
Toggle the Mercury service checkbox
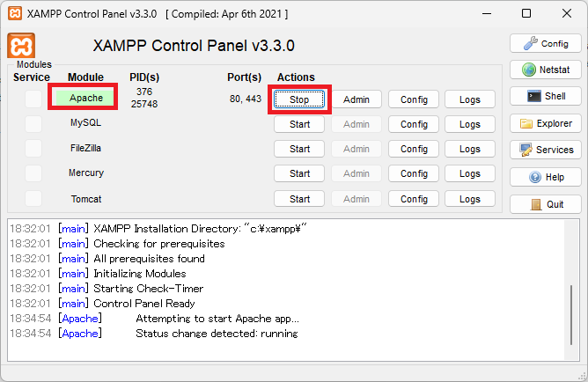pyautogui.click(x=33, y=173)
